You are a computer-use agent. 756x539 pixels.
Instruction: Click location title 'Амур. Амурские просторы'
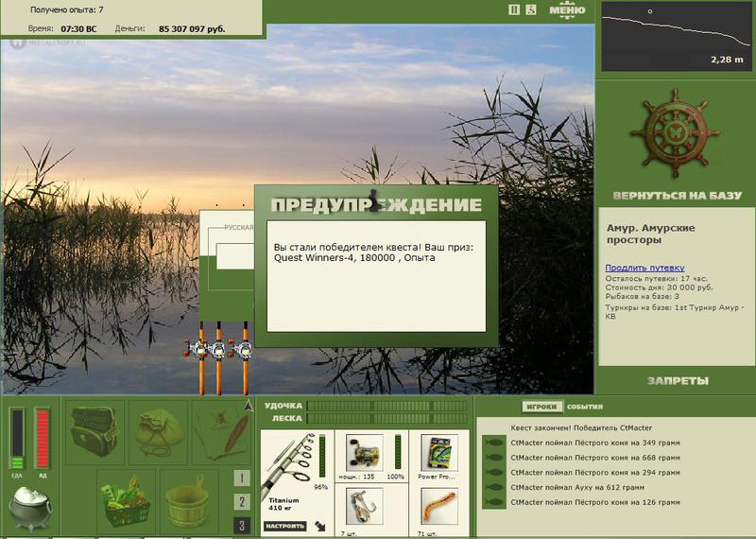click(650, 234)
